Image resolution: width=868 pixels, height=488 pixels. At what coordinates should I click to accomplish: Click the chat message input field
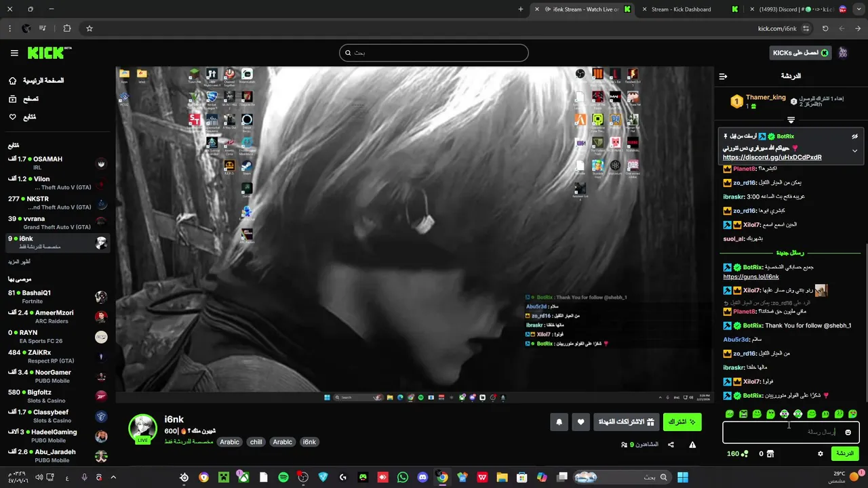coord(791,432)
